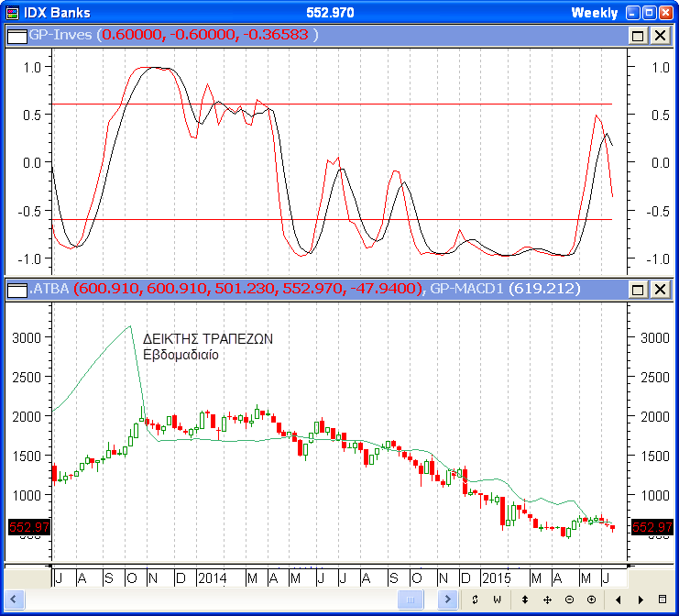This screenshot has height=616, width=679.
Task: Maximize the IDX Banks chart window
Action: click(x=649, y=13)
